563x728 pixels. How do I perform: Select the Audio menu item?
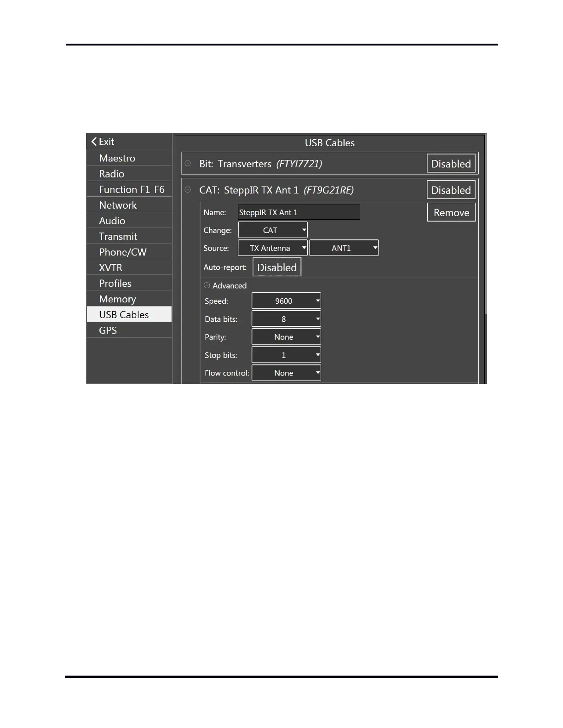point(129,220)
